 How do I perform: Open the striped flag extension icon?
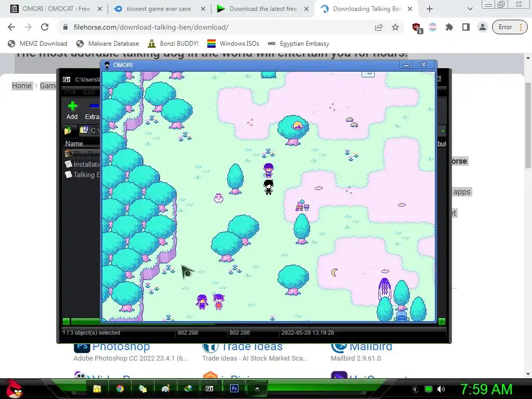tap(433, 27)
